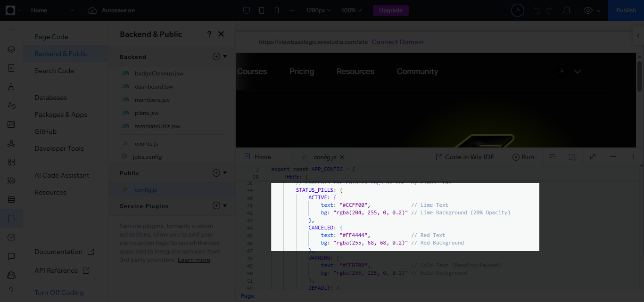The image size is (644, 302).
Task: Open the Layers panel icon
Action: point(11,49)
